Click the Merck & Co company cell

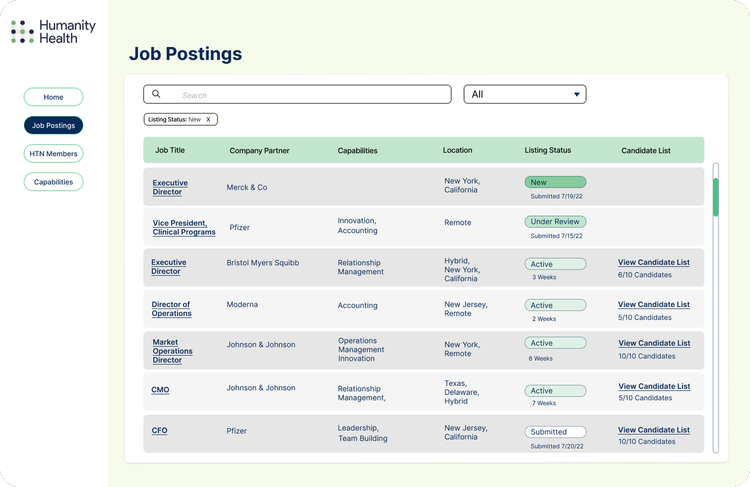click(x=247, y=188)
